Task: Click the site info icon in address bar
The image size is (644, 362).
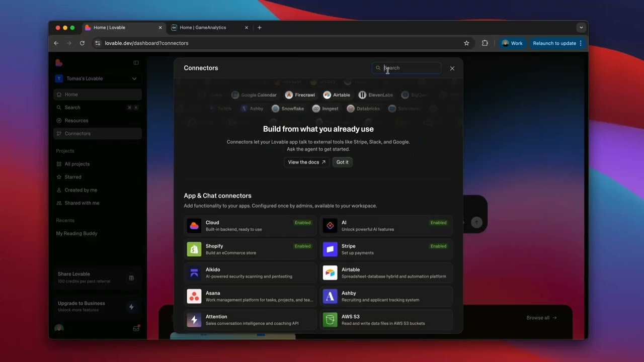Action: 98,43
